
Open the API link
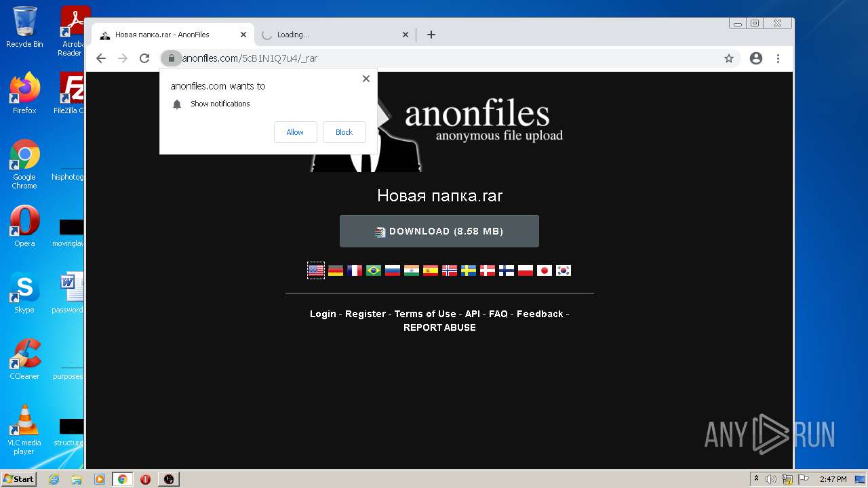pyautogui.click(x=473, y=314)
